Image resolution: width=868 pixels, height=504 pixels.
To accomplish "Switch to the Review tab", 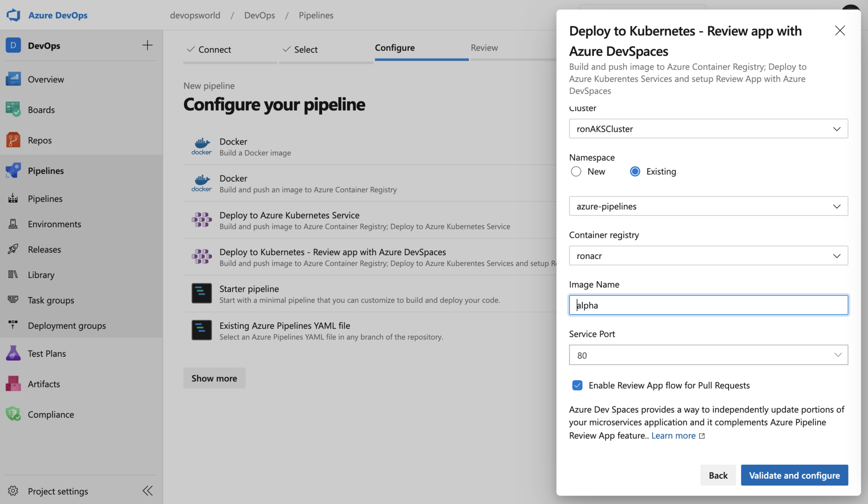I will coord(484,48).
